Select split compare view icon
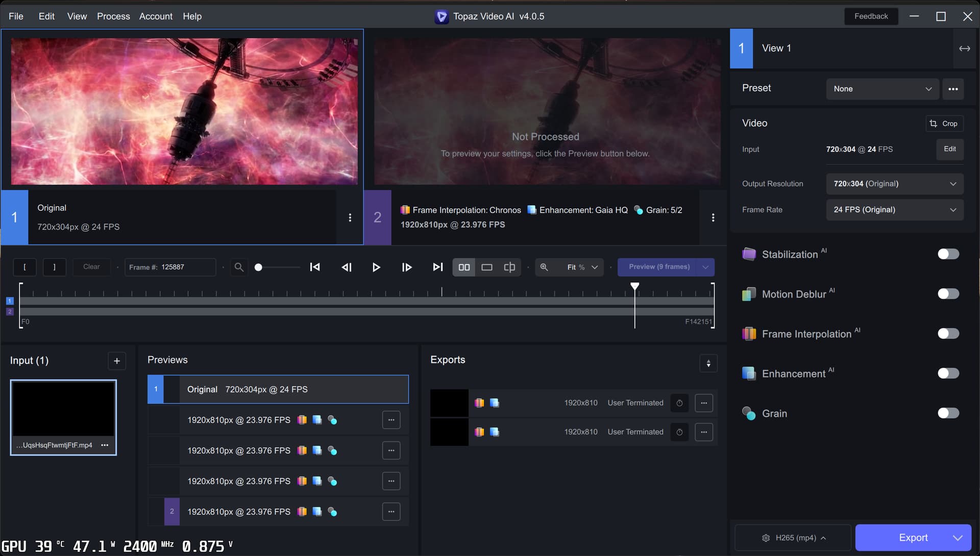 pos(509,267)
